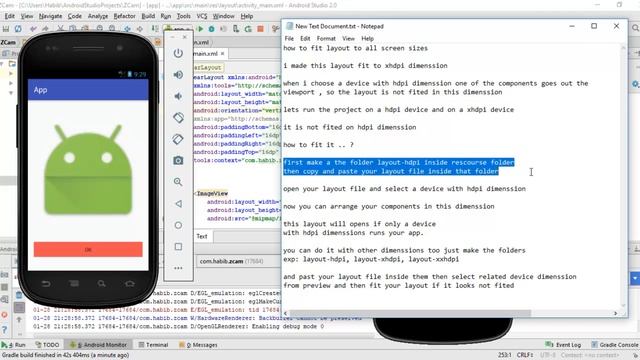This screenshot has width=640, height=360.
Task: Click Notepad horizontal scrollbar thumb
Action: 410,313
